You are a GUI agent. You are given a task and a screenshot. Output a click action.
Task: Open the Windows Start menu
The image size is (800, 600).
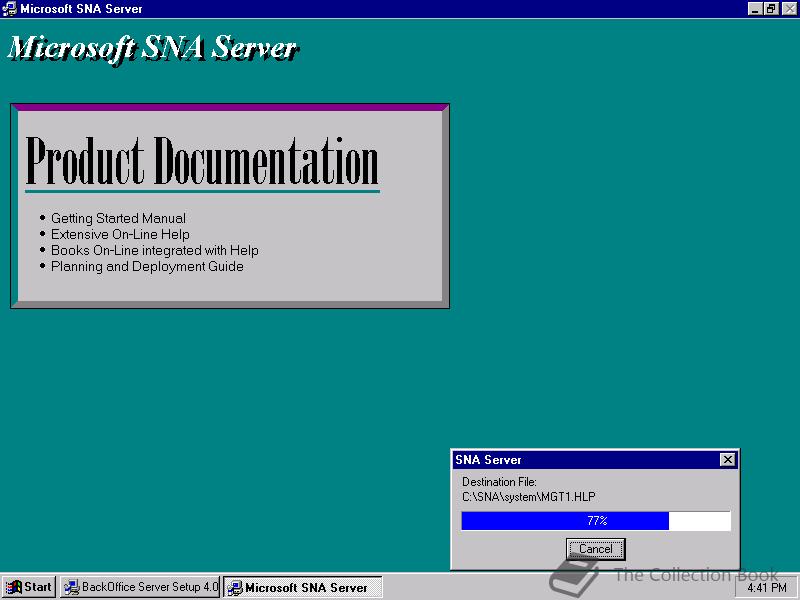point(29,587)
